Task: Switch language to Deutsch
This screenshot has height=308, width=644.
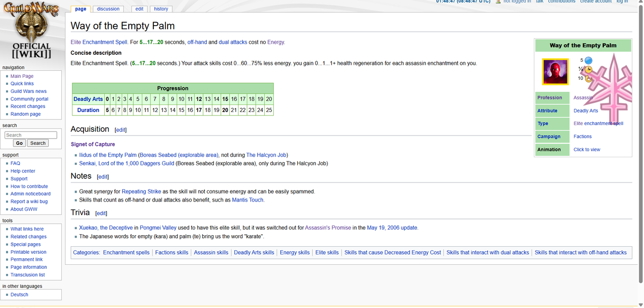Action: click(20, 295)
